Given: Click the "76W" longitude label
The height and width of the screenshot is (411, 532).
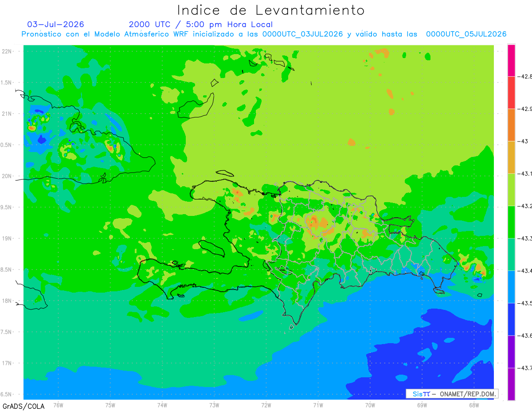Looking at the screenshot, I should pyautogui.click(x=58, y=405).
